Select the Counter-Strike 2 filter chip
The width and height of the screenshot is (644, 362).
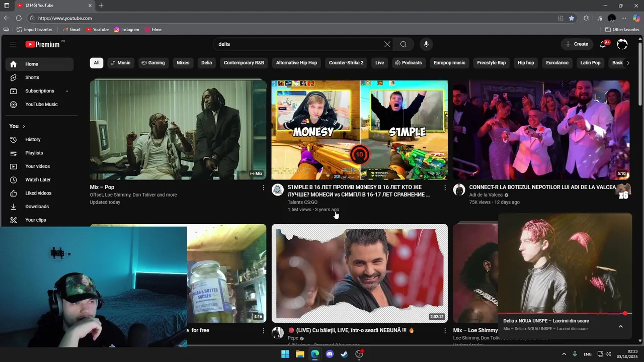(346, 63)
